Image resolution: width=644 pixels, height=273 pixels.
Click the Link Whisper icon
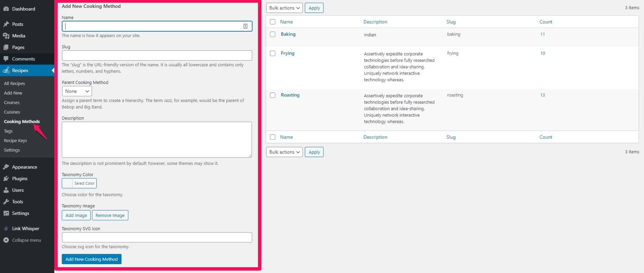[x=6, y=228]
